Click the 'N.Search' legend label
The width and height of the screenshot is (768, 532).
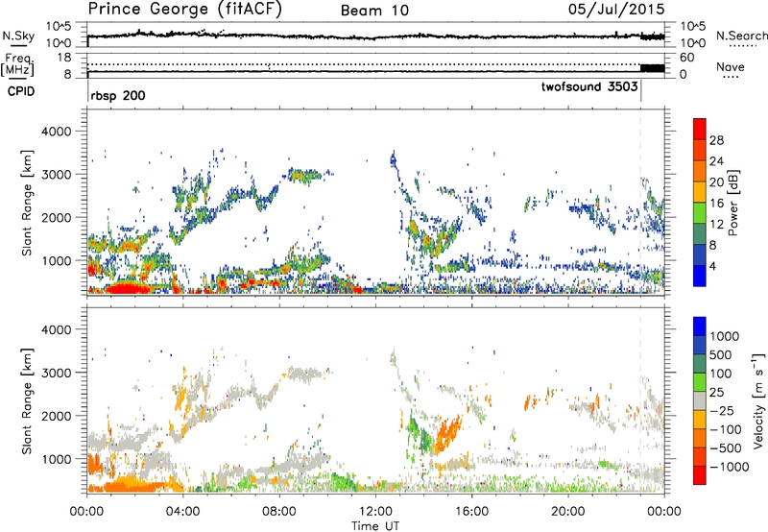pos(741,36)
